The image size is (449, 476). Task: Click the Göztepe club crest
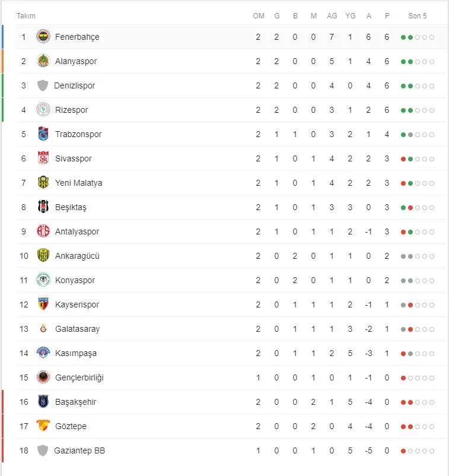43,426
